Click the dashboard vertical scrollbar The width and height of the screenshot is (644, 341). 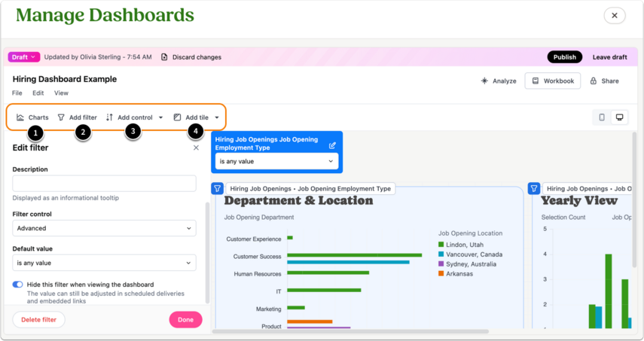coord(635,199)
